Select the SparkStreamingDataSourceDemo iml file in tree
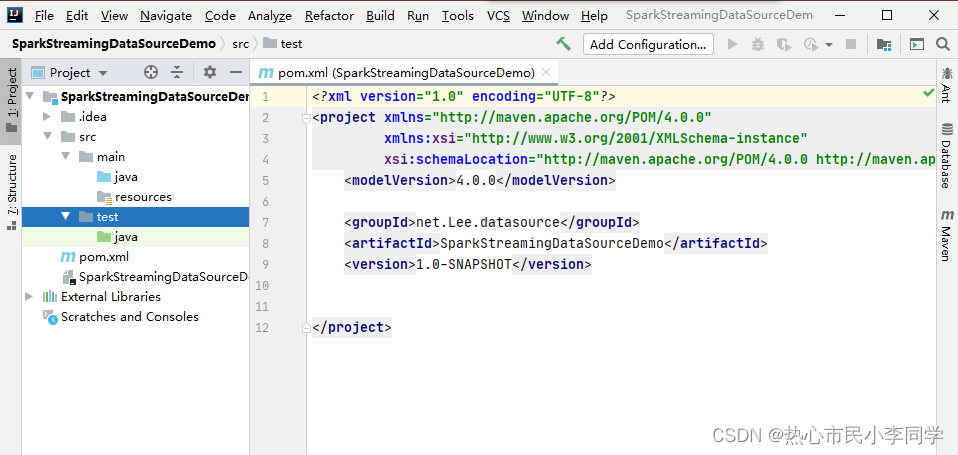 155,277
